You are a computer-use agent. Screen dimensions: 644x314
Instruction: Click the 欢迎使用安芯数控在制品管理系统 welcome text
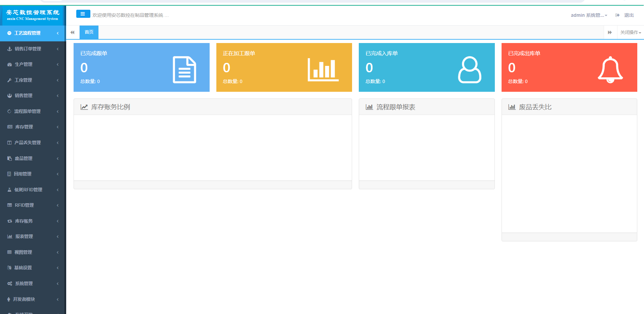pyautogui.click(x=130, y=15)
